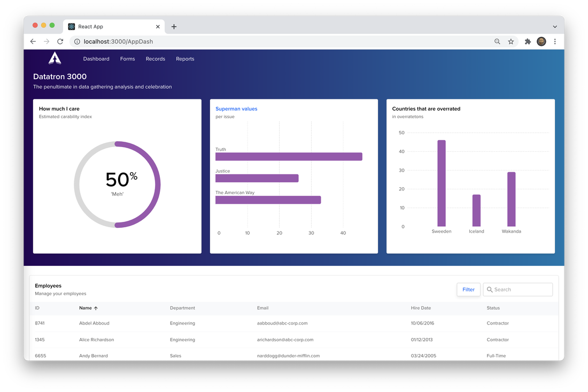
Task: Open a new browser tab
Action: coord(174,27)
